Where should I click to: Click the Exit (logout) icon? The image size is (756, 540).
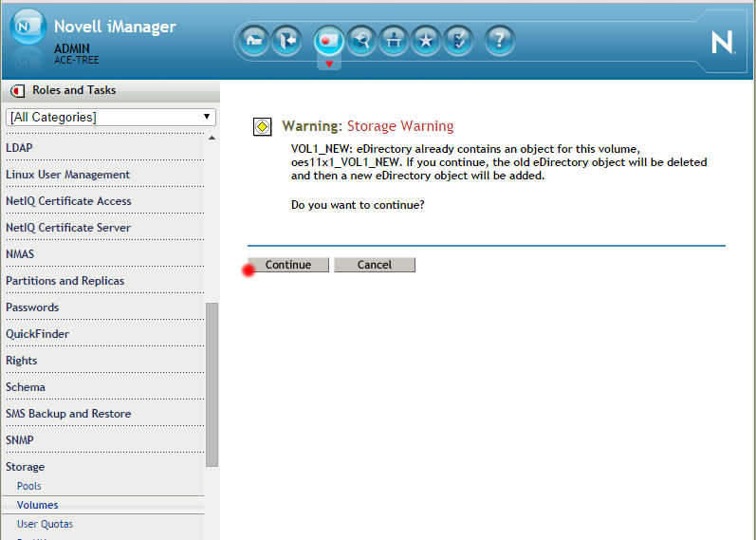[x=286, y=41]
